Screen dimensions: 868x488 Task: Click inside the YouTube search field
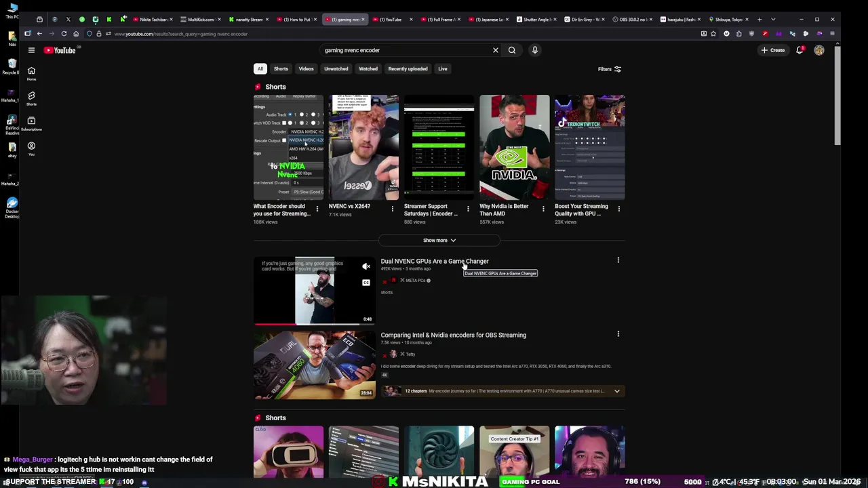[x=406, y=50]
